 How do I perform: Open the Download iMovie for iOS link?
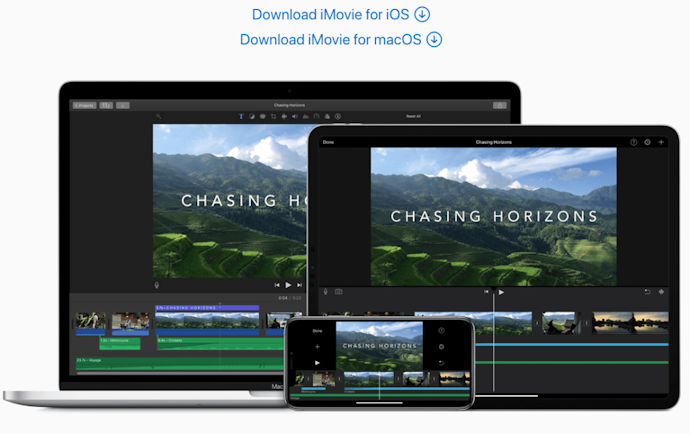click(341, 15)
